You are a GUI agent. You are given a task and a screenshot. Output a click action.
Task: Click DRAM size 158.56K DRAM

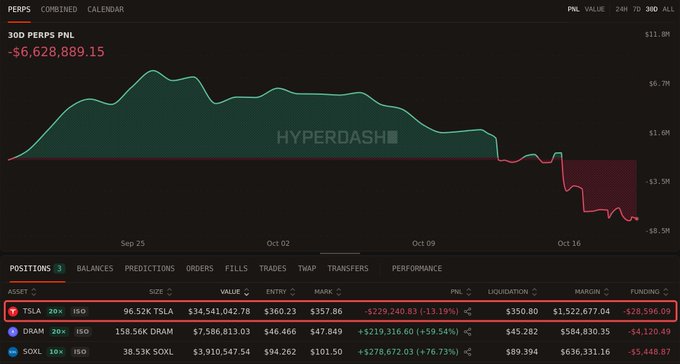click(144, 332)
